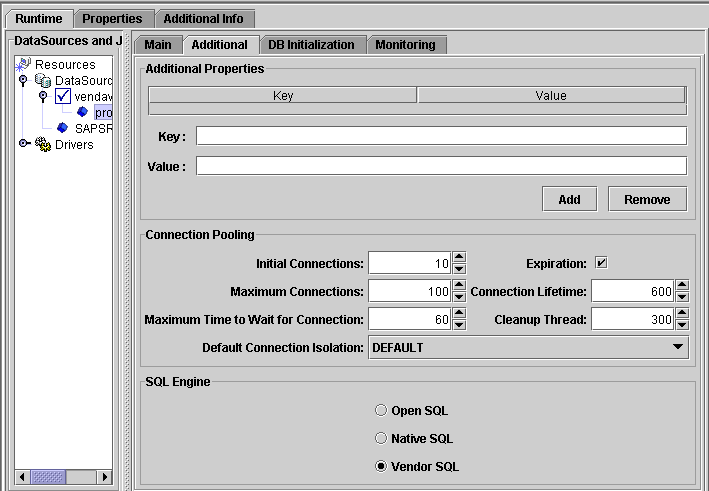This screenshot has width=709, height=491.
Task: Click the blue cube icon beside pro
Action: (83, 112)
